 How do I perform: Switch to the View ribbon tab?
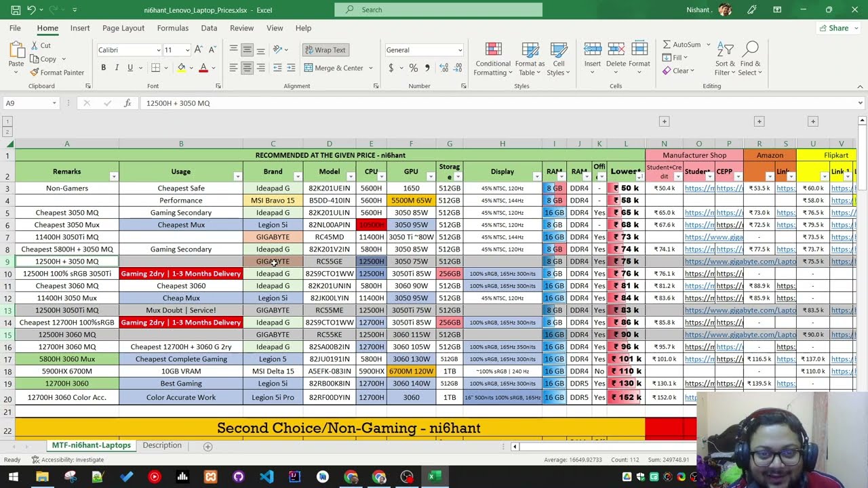click(275, 28)
